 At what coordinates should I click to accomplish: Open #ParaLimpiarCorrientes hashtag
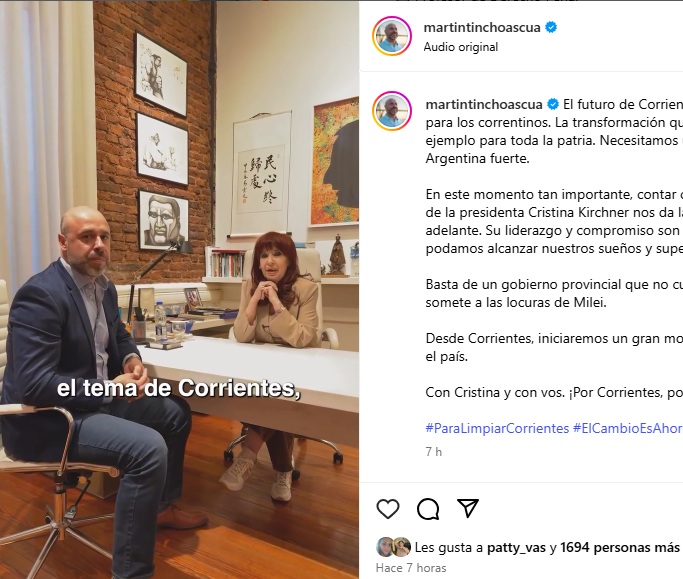click(497, 428)
